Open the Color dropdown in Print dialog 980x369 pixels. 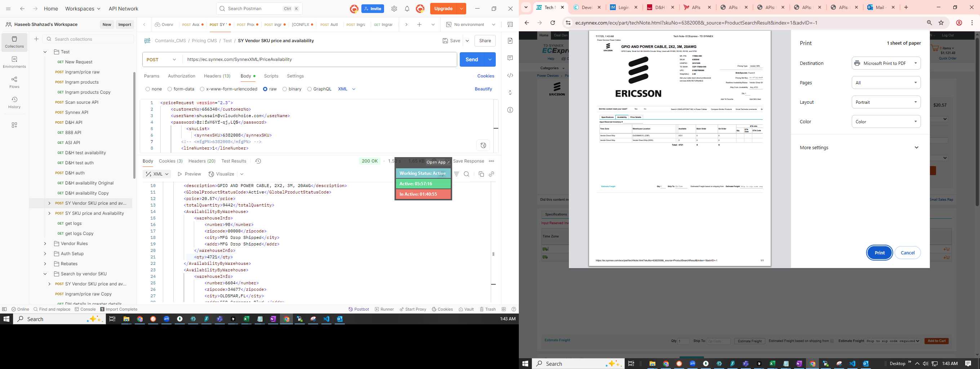point(886,121)
